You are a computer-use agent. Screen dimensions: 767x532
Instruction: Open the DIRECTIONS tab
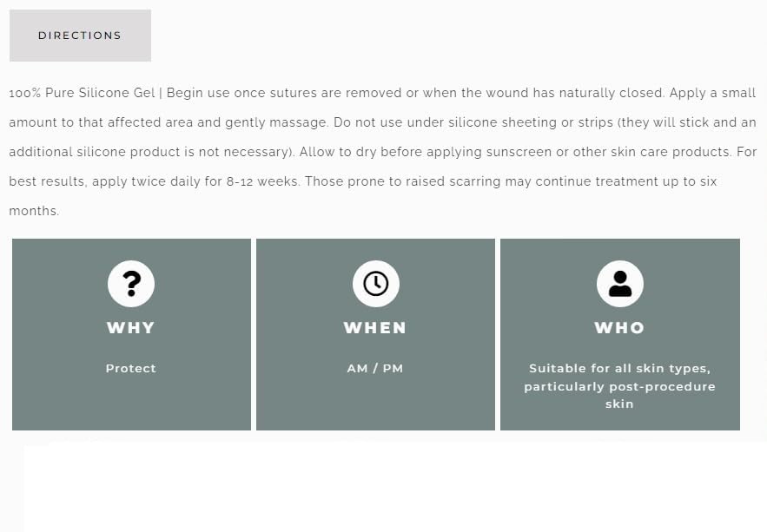click(80, 36)
